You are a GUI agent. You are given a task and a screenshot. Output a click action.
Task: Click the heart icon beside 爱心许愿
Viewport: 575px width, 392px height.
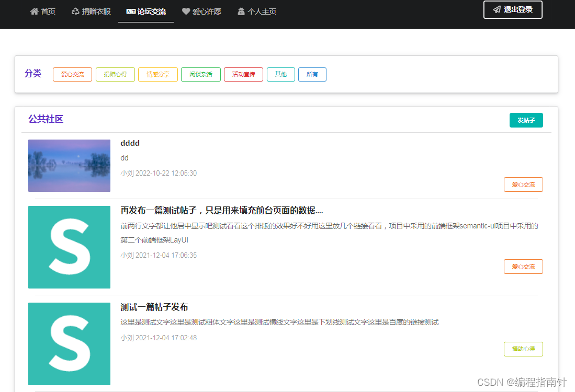pos(186,11)
